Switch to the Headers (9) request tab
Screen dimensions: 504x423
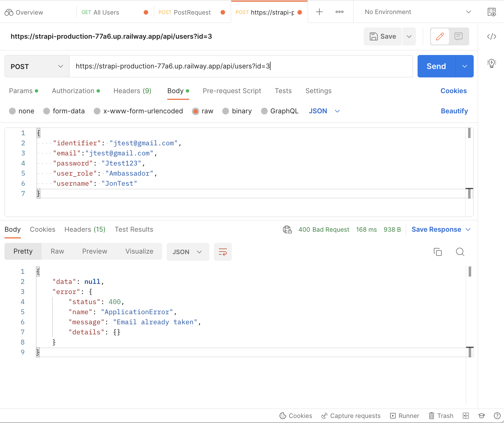point(132,91)
